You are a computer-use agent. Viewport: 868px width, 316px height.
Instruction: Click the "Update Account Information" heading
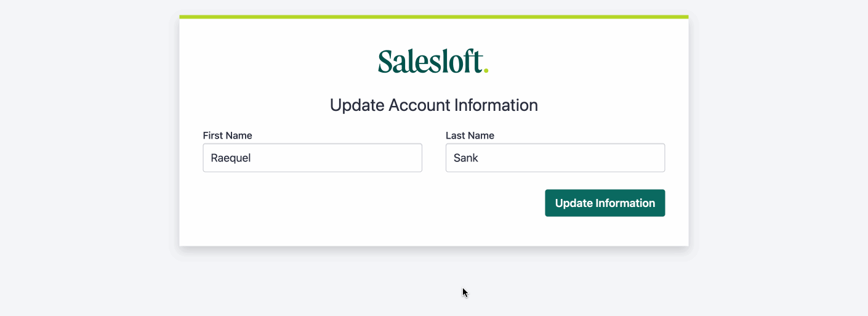(433, 105)
